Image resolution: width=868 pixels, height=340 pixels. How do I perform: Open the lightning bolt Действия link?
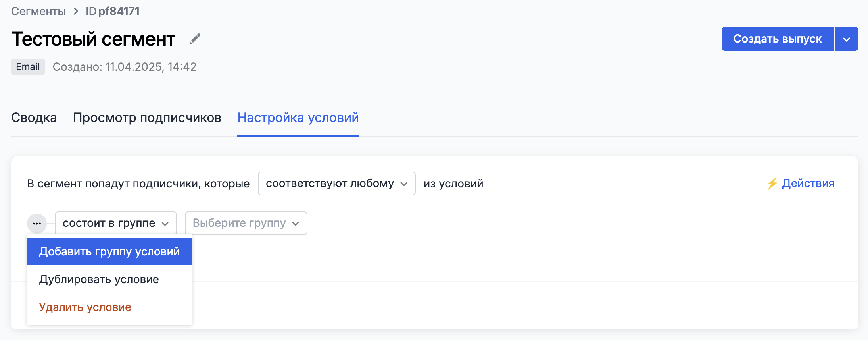pos(801,184)
